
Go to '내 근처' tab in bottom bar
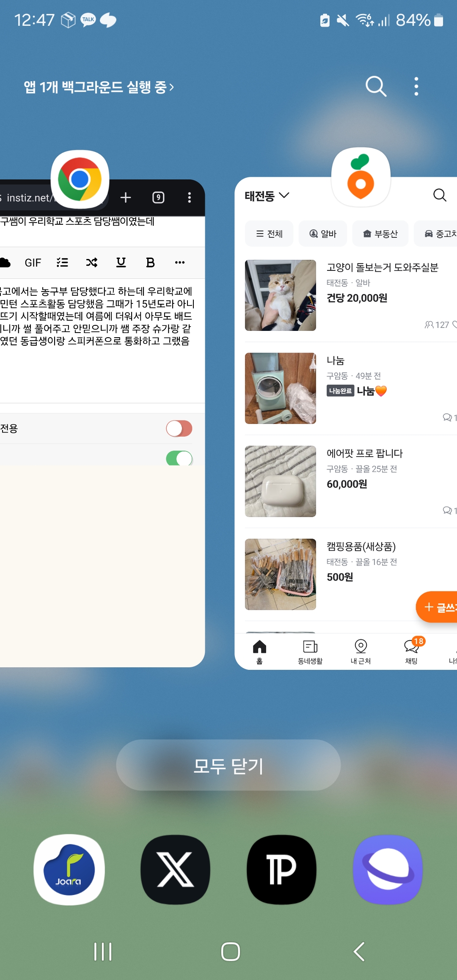[361, 652]
